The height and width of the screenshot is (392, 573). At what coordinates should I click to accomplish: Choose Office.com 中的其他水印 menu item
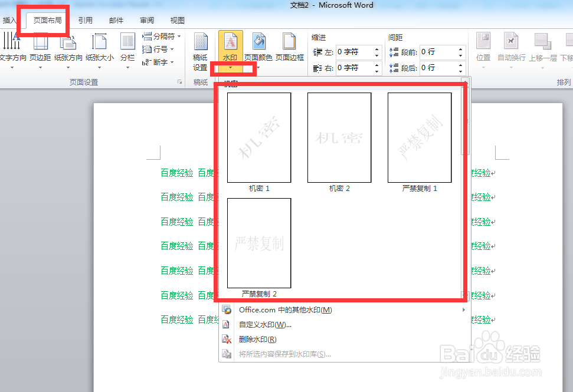[x=344, y=310]
